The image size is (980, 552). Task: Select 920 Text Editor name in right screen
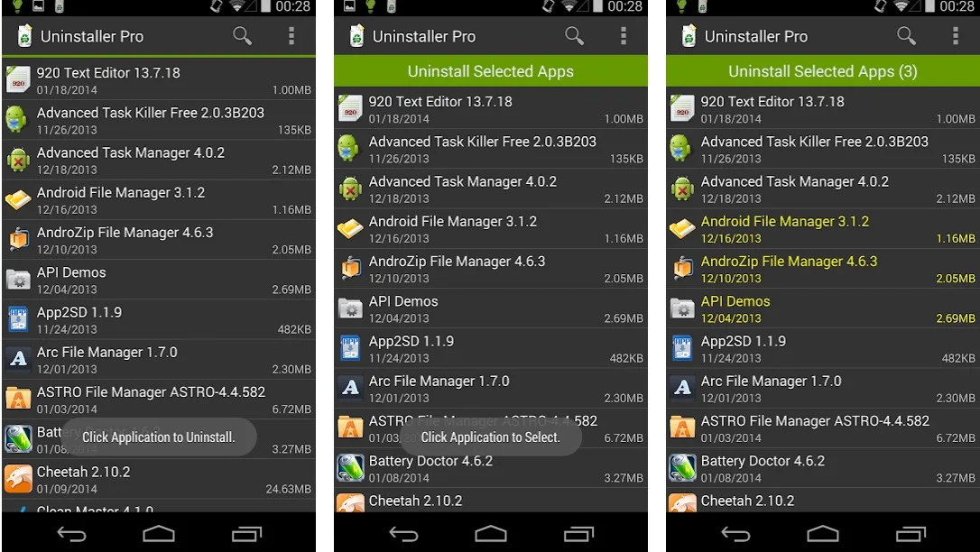click(772, 101)
